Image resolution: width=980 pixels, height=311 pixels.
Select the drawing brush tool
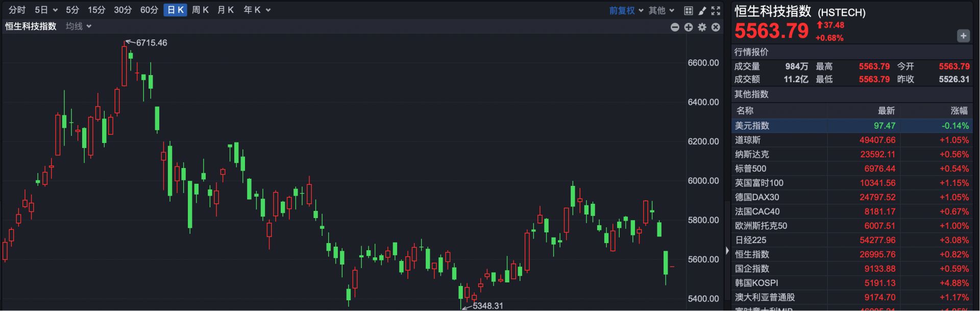(x=702, y=10)
